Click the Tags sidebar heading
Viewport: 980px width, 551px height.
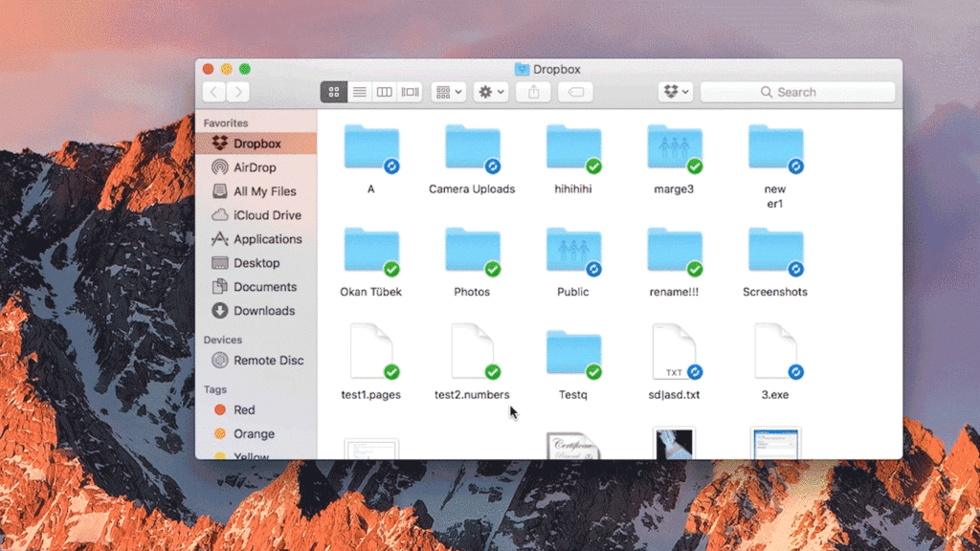(x=215, y=389)
